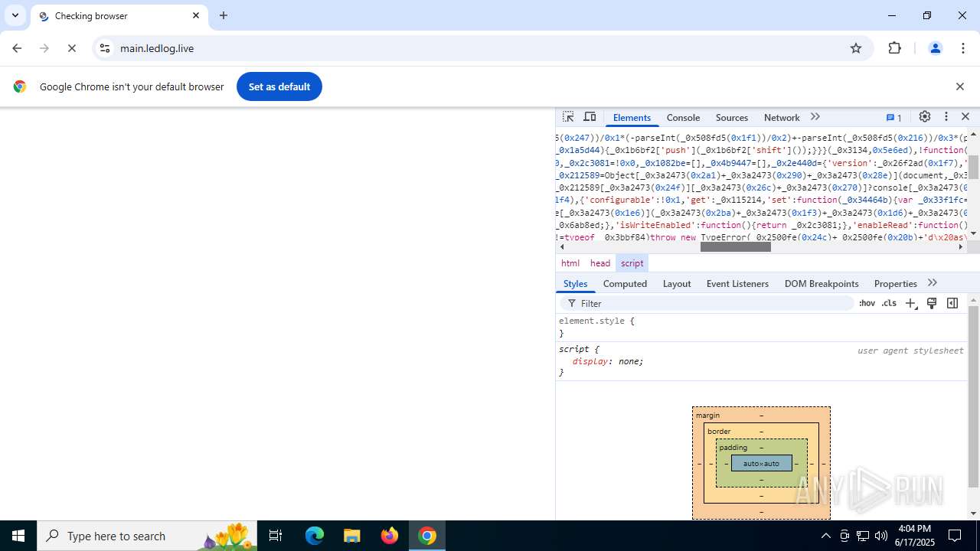Go back to previous page

point(17,48)
